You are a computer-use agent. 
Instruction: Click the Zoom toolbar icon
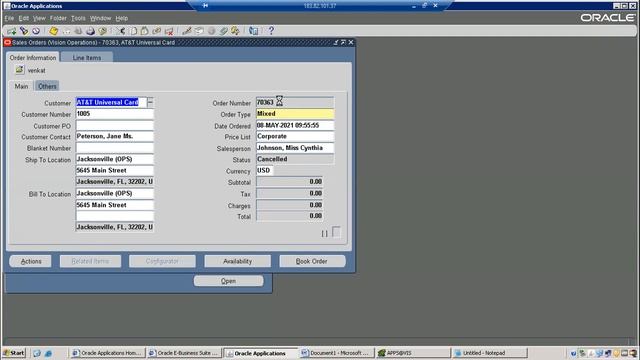coord(199,31)
